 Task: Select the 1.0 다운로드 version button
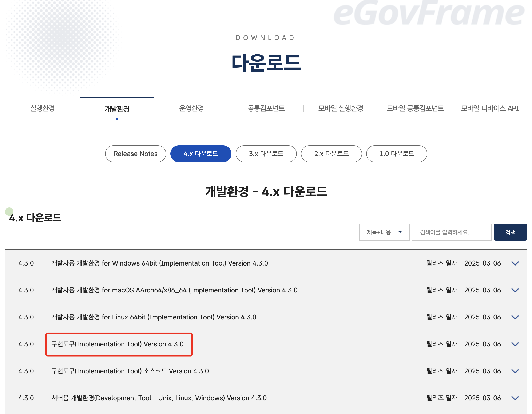coord(397,154)
